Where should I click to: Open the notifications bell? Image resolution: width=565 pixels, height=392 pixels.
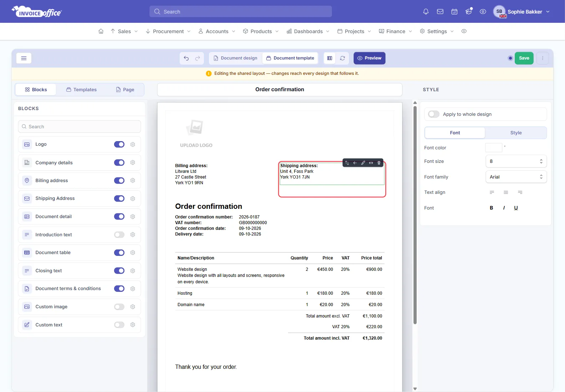coord(426,12)
